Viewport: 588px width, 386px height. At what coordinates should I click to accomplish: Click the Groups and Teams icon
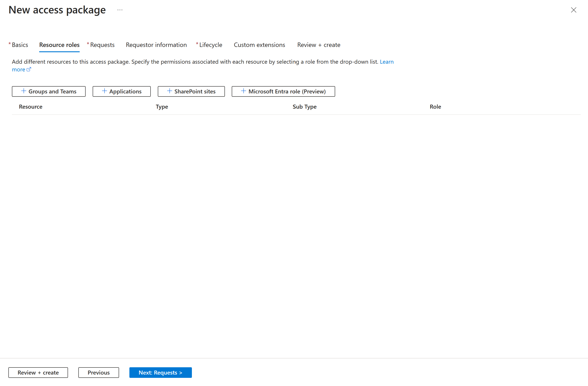[23, 91]
